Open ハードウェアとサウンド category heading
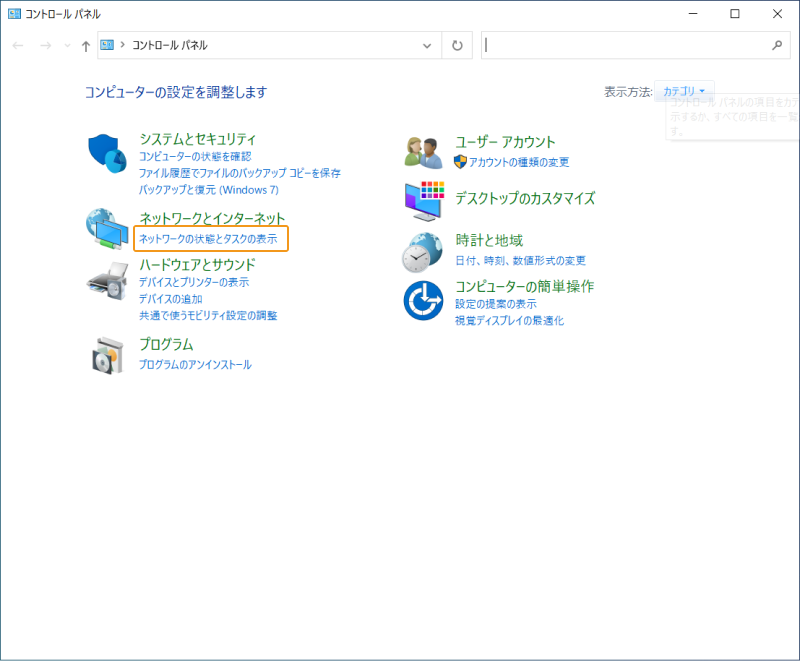The image size is (800, 661). coord(197,265)
